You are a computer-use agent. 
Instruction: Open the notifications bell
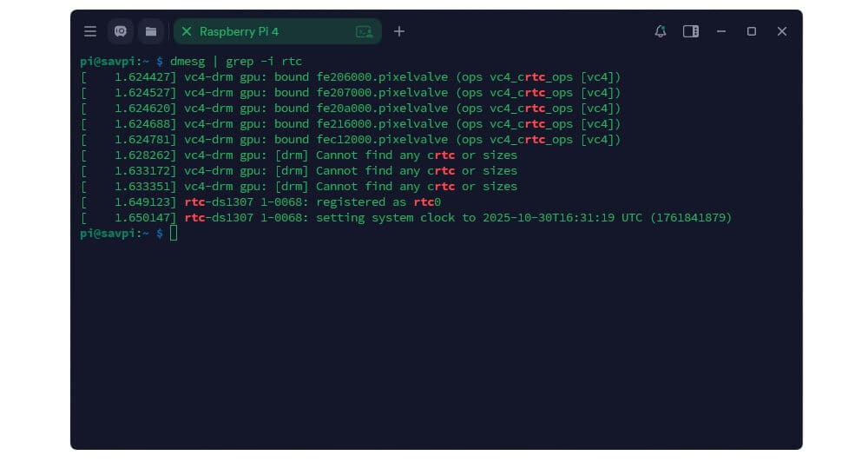point(660,31)
